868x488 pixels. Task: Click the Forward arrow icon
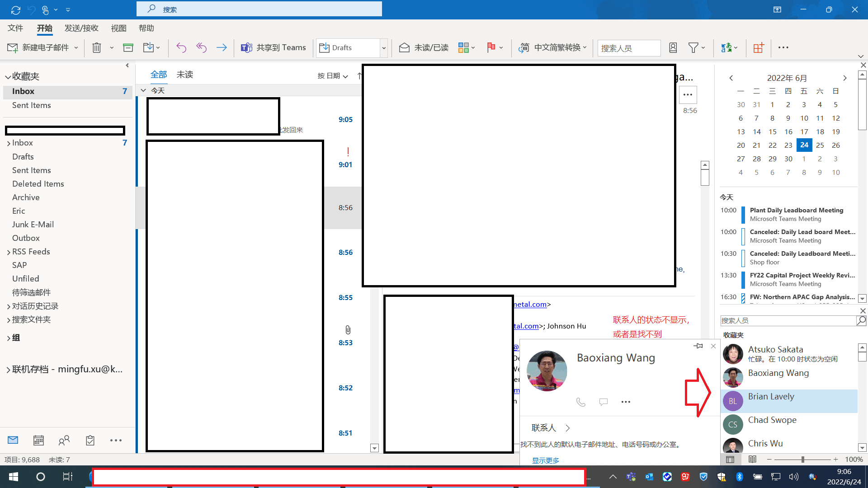pyautogui.click(x=222, y=47)
